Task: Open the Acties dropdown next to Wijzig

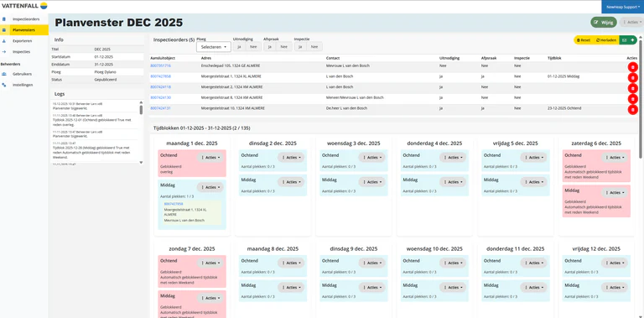Action: click(632, 22)
